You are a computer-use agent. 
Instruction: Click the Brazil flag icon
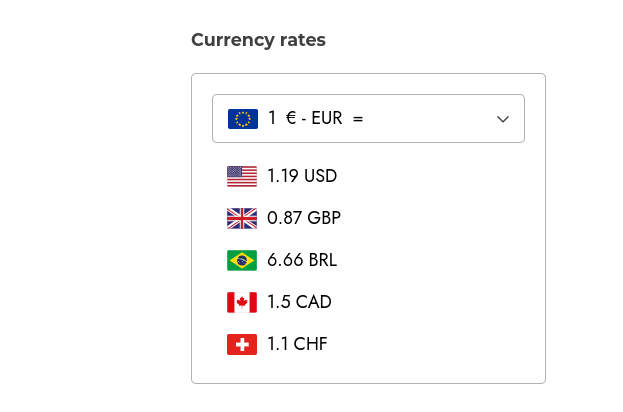242,260
